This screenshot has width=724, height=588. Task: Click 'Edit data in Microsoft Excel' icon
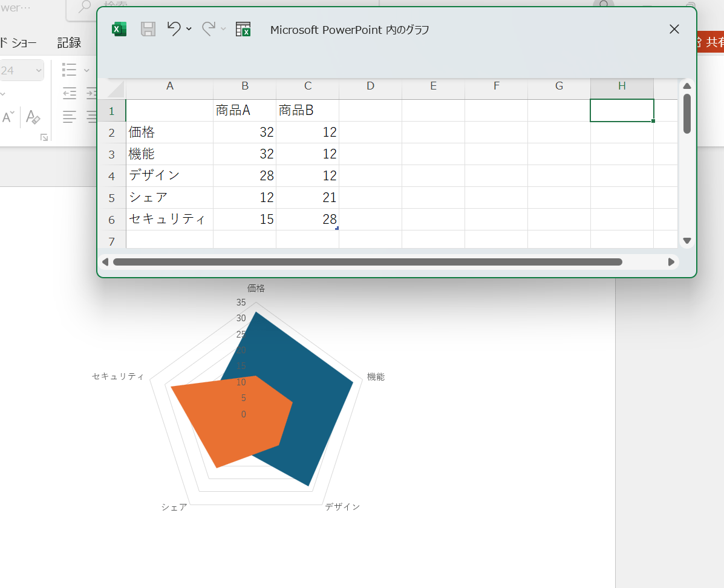tap(243, 29)
